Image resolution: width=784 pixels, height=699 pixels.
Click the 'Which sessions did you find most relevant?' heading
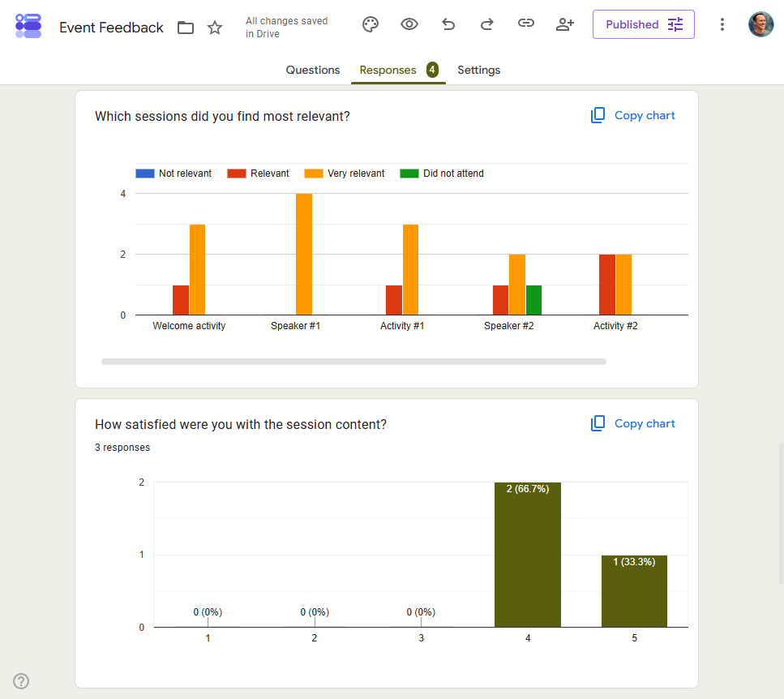click(x=222, y=117)
